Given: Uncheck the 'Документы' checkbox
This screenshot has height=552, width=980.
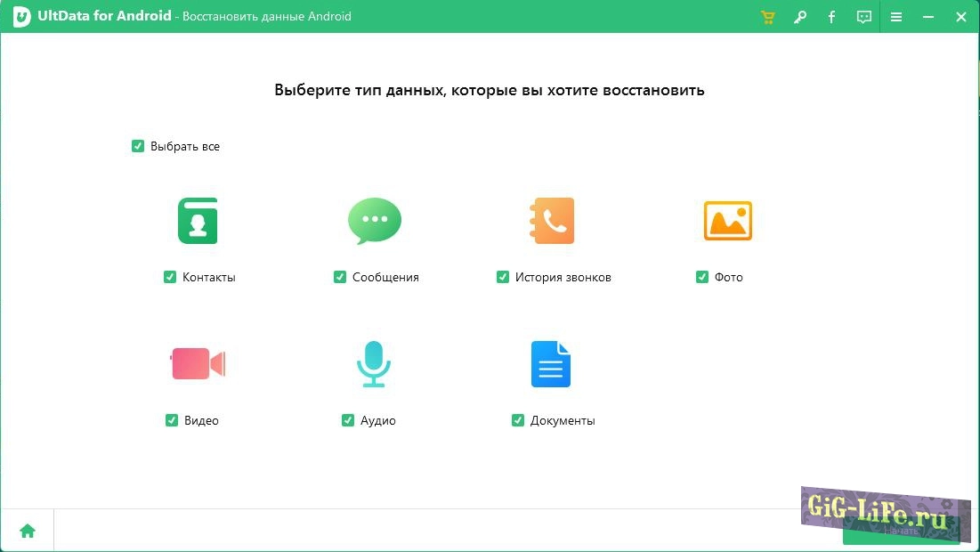Looking at the screenshot, I should (518, 420).
